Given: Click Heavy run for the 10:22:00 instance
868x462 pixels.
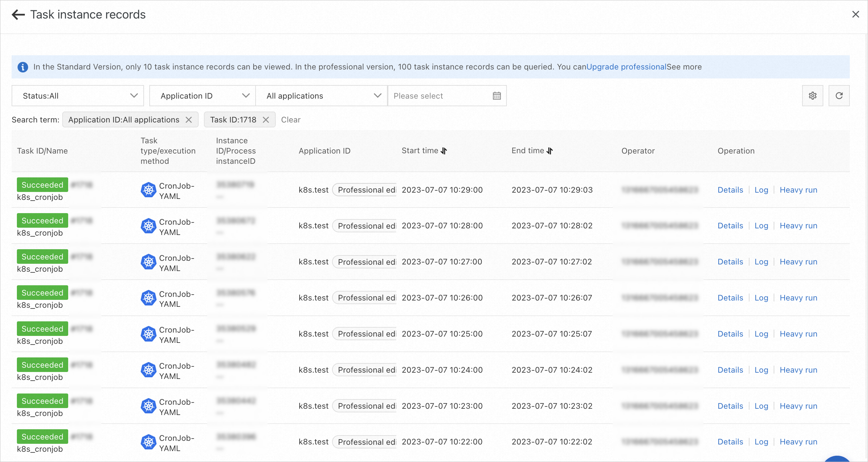Looking at the screenshot, I should tap(798, 441).
